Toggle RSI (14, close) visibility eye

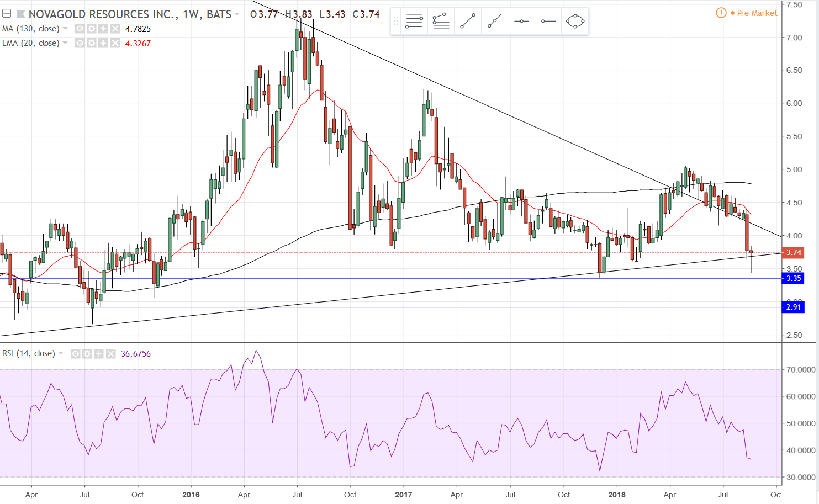coord(76,353)
